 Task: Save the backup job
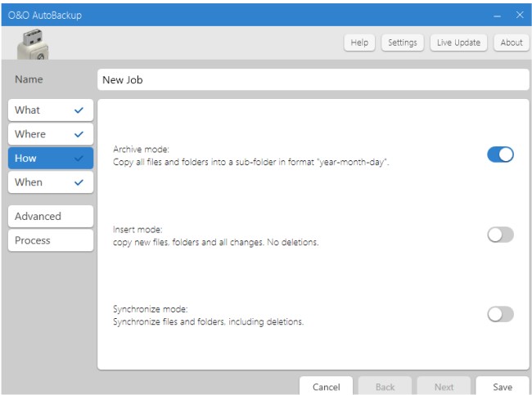503,386
